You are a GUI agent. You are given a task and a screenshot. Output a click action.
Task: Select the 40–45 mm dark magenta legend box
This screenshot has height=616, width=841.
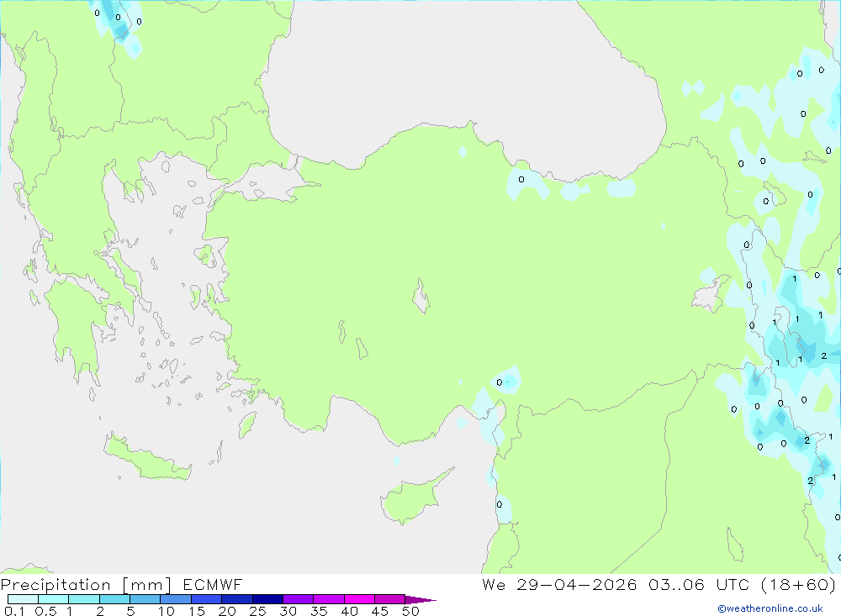(x=359, y=599)
